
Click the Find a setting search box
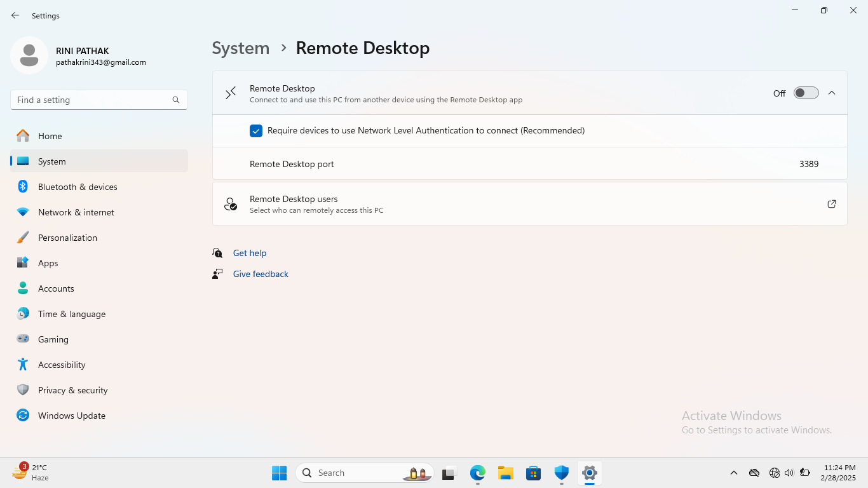click(x=92, y=100)
